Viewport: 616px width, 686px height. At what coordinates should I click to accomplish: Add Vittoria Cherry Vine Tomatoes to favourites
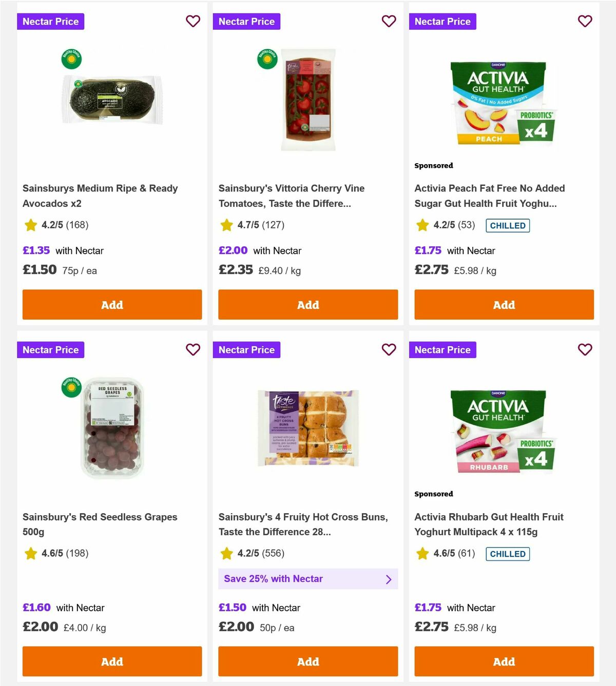[x=389, y=21]
